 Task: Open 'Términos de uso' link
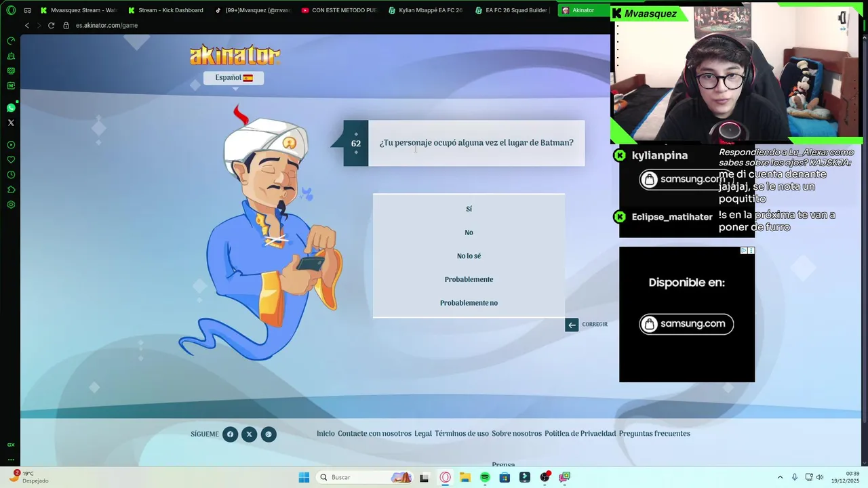pos(462,434)
